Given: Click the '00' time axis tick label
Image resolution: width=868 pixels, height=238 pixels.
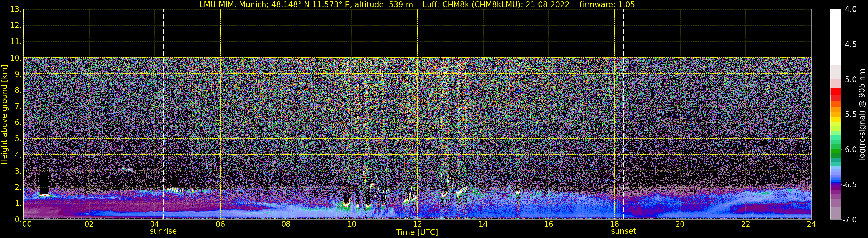Looking at the screenshot, I should 27,224.
